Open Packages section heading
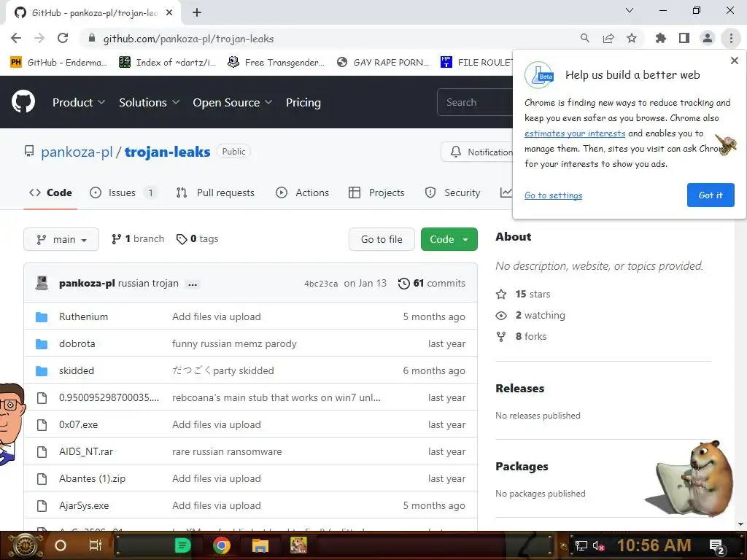Image resolution: width=747 pixels, height=560 pixels. [x=522, y=466]
